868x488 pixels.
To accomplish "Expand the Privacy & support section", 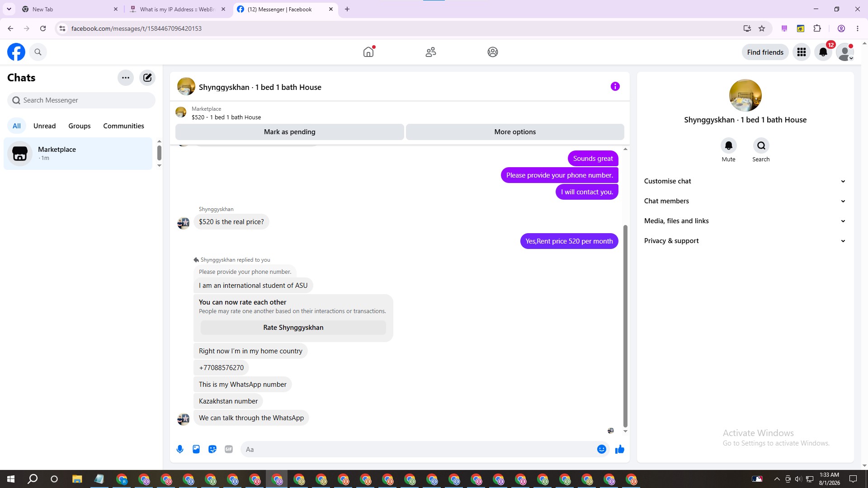I will click(745, 241).
